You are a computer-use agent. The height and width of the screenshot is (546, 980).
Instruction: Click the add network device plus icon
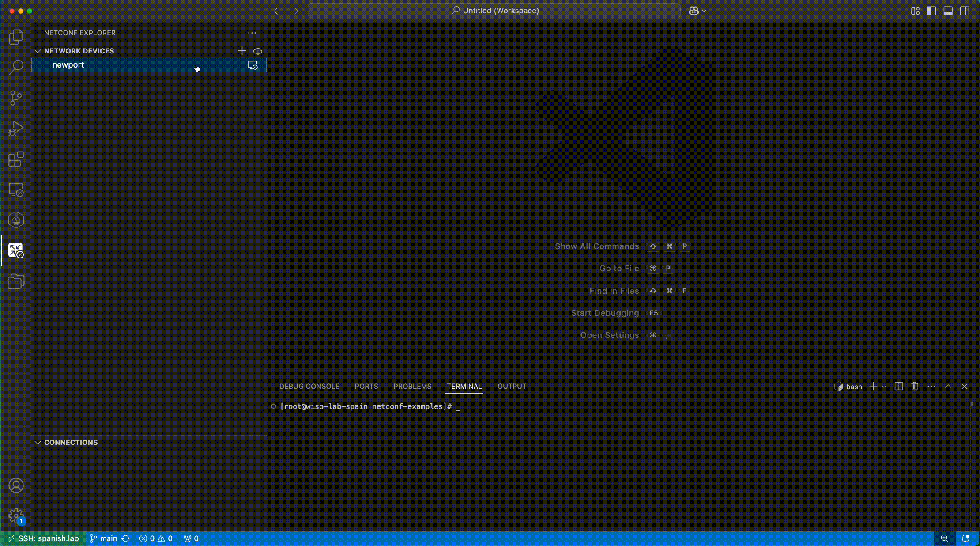coord(242,51)
